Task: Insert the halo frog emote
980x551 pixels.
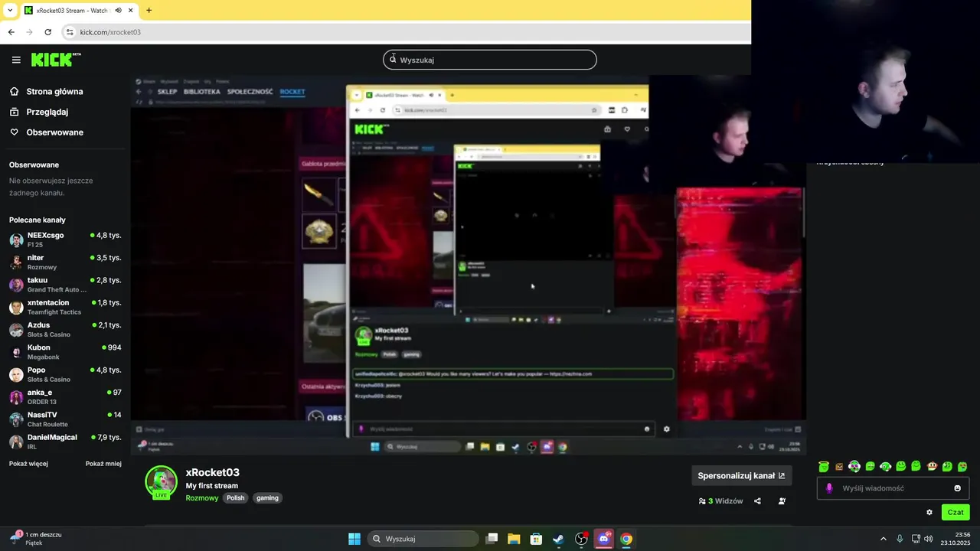Action: pos(824,466)
